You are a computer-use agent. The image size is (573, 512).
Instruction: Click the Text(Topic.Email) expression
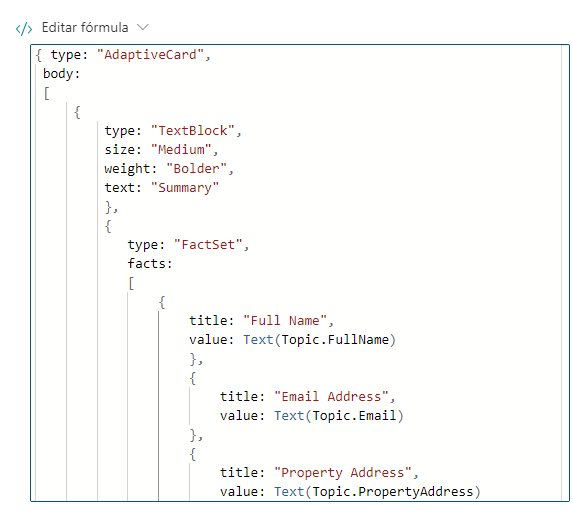(339, 416)
